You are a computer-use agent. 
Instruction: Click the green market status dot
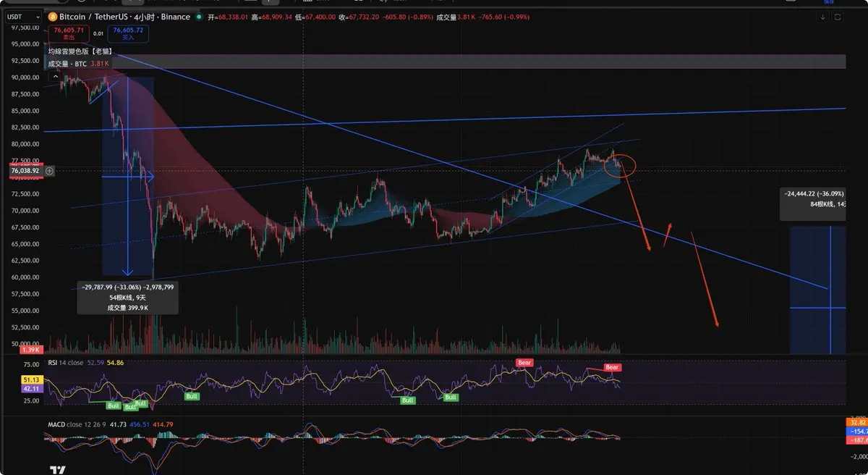coord(200,17)
